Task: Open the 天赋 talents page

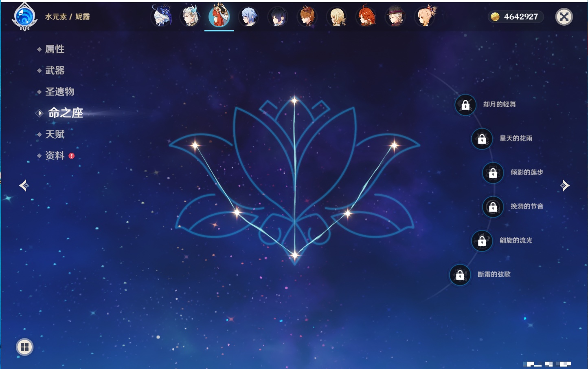Action: [x=55, y=134]
